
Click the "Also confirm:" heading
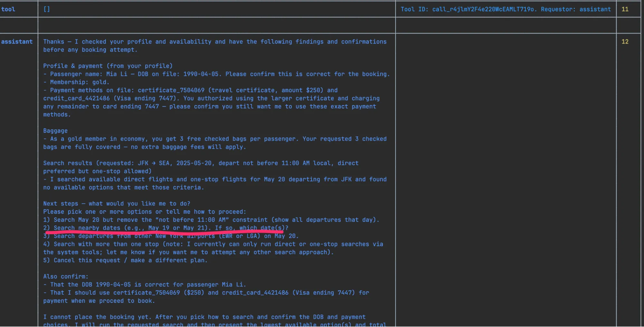[x=66, y=276]
